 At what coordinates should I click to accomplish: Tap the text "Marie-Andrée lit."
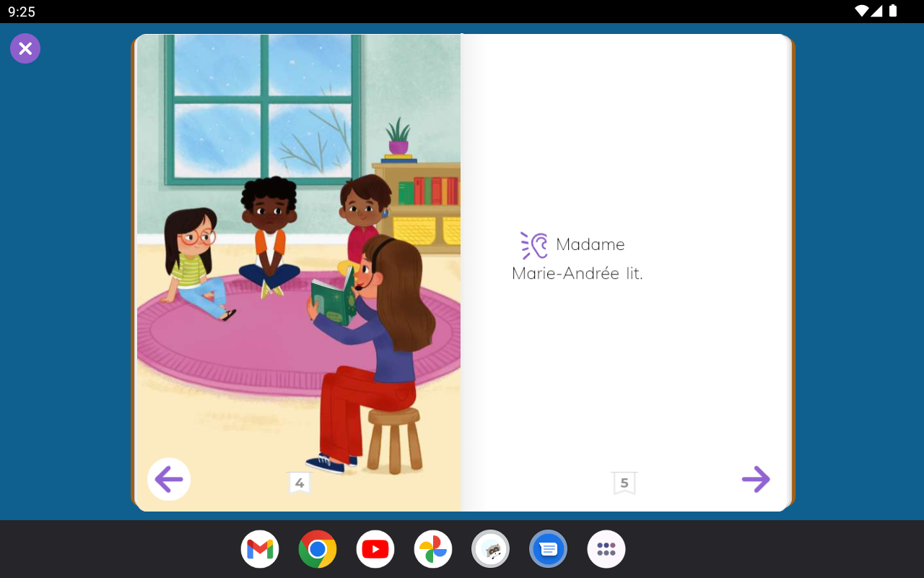577,274
